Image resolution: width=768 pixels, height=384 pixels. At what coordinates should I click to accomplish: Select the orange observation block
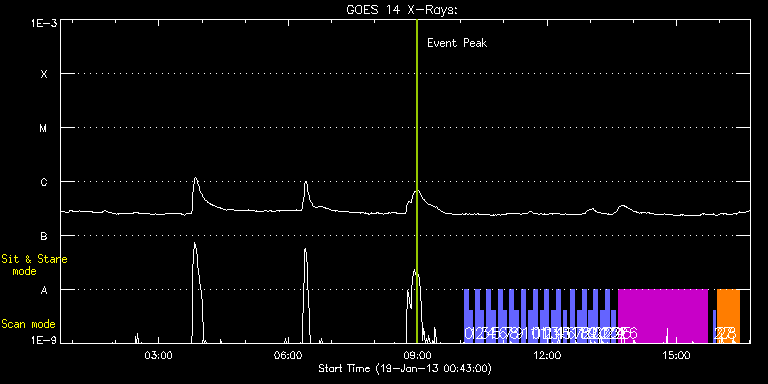(x=728, y=316)
